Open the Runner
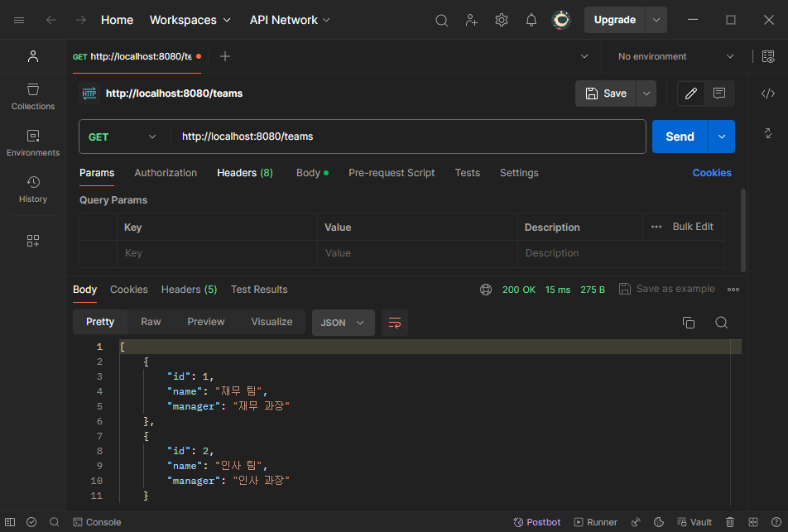This screenshot has width=788, height=532. pyautogui.click(x=595, y=522)
